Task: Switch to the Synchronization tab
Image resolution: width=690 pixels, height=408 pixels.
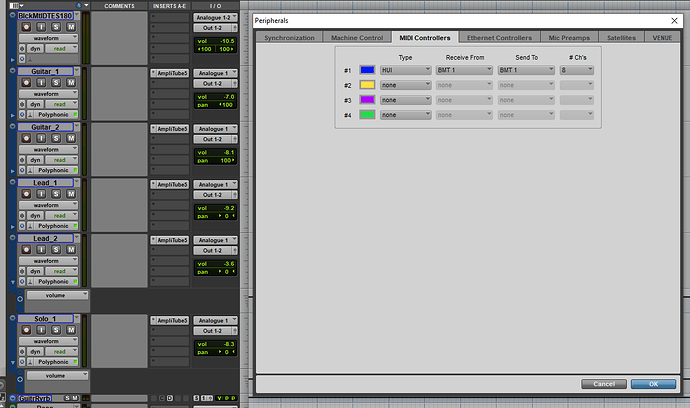Action: (289, 37)
